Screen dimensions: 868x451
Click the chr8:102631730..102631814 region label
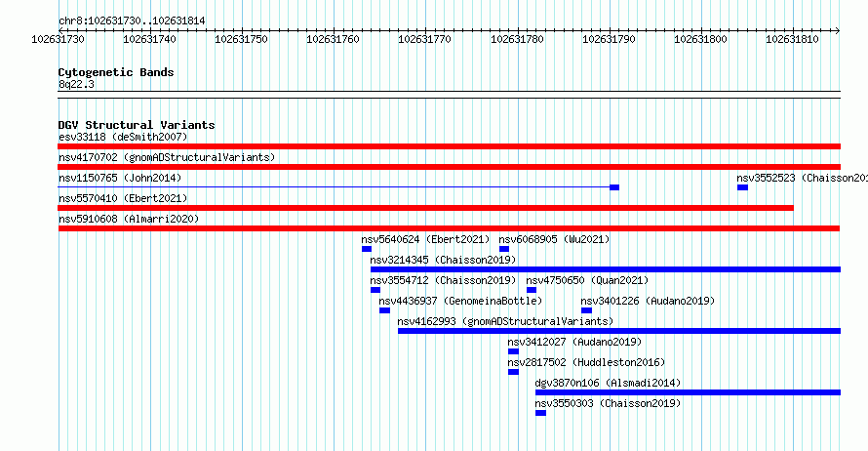(132, 20)
